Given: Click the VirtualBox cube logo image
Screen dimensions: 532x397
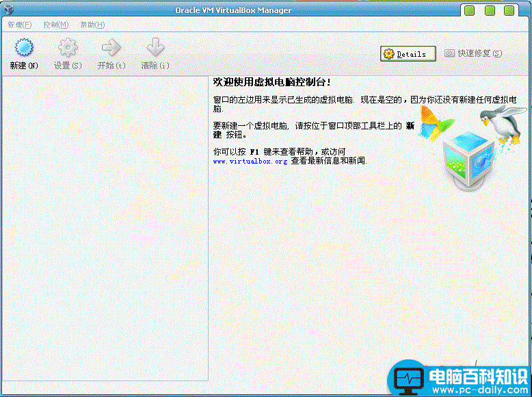Looking at the screenshot, I should point(468,159).
